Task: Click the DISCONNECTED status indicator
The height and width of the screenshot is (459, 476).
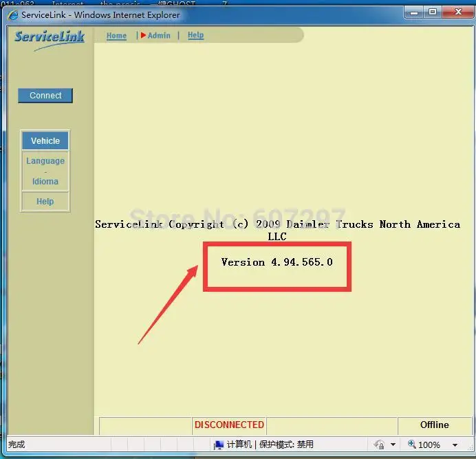Action: pyautogui.click(x=229, y=425)
